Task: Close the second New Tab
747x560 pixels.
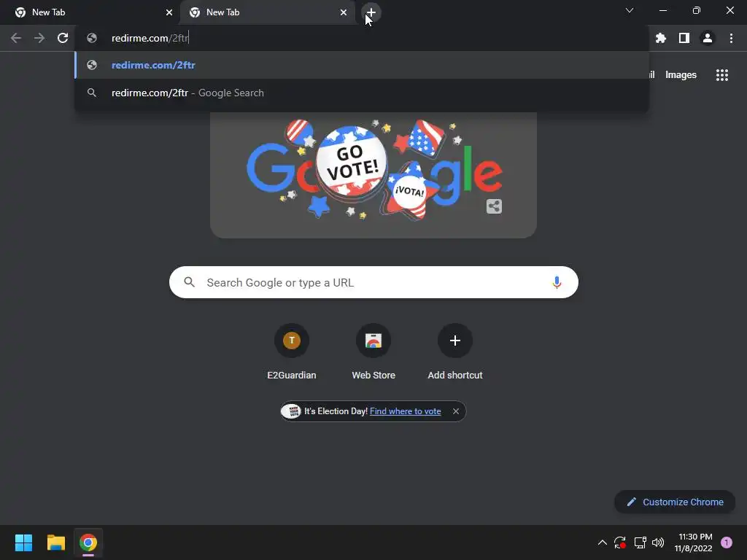Action: (344, 12)
